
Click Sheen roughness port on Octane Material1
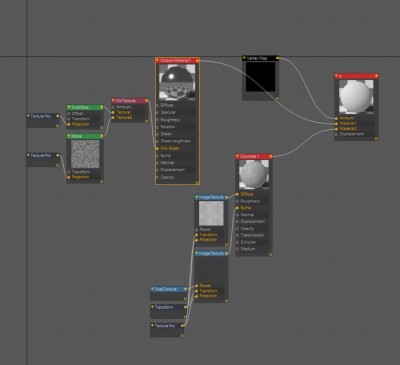tap(157, 141)
